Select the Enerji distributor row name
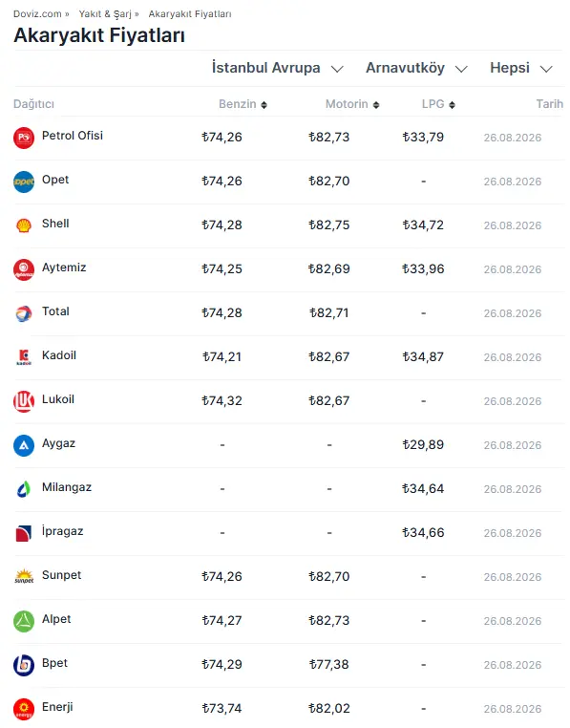The image size is (570, 728). tap(57, 707)
